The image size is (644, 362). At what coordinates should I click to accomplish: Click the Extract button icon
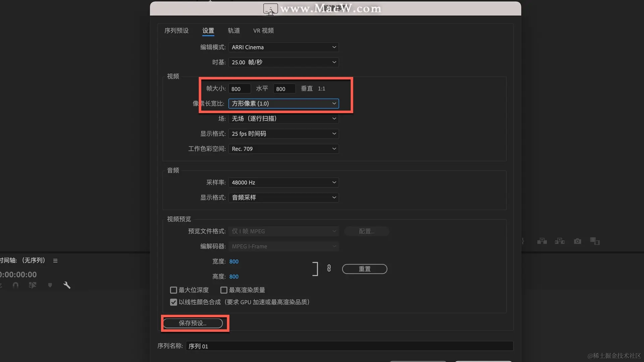[559, 241]
